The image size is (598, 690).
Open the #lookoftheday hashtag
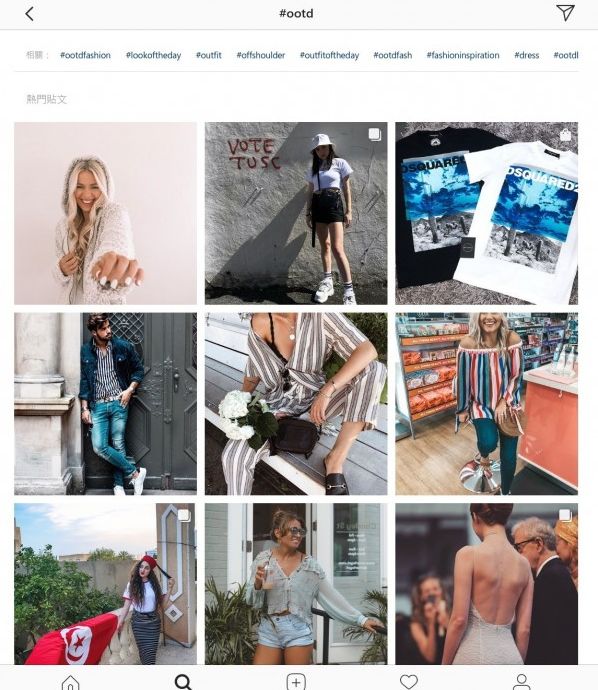pyautogui.click(x=154, y=55)
